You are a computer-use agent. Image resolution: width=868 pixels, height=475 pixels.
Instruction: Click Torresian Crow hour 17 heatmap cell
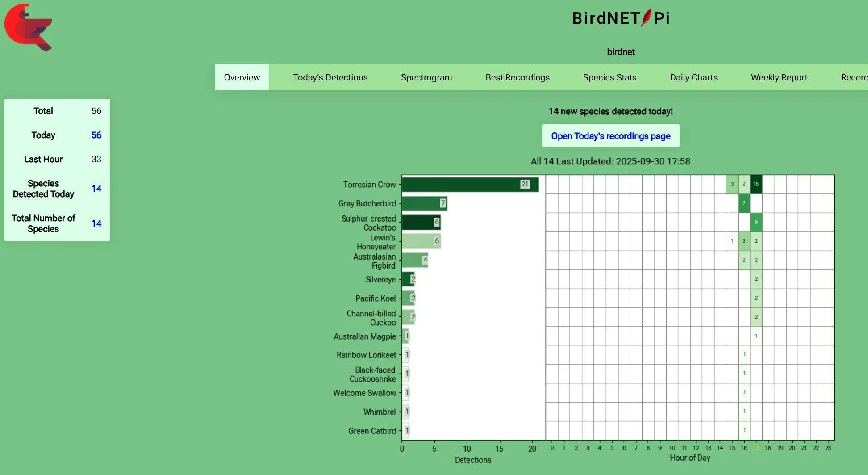tap(755, 184)
